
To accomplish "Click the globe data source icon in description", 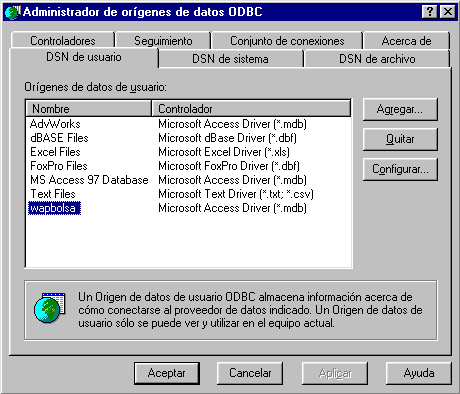I will [x=49, y=307].
